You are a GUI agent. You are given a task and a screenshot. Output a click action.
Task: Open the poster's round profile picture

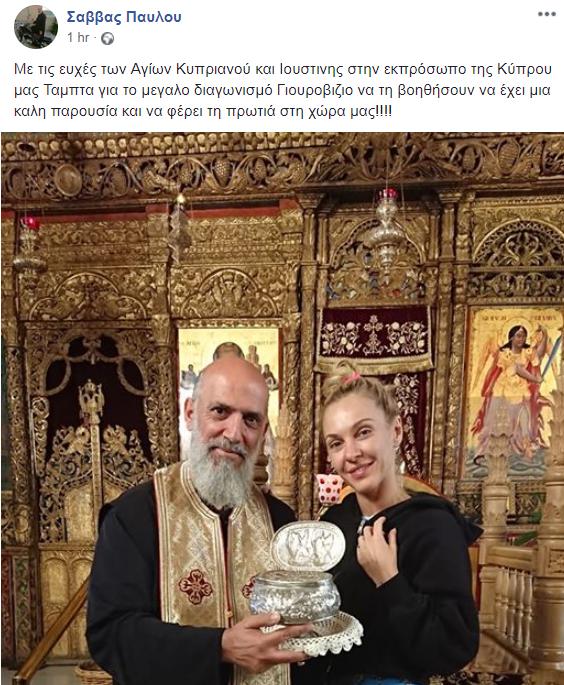(36, 27)
